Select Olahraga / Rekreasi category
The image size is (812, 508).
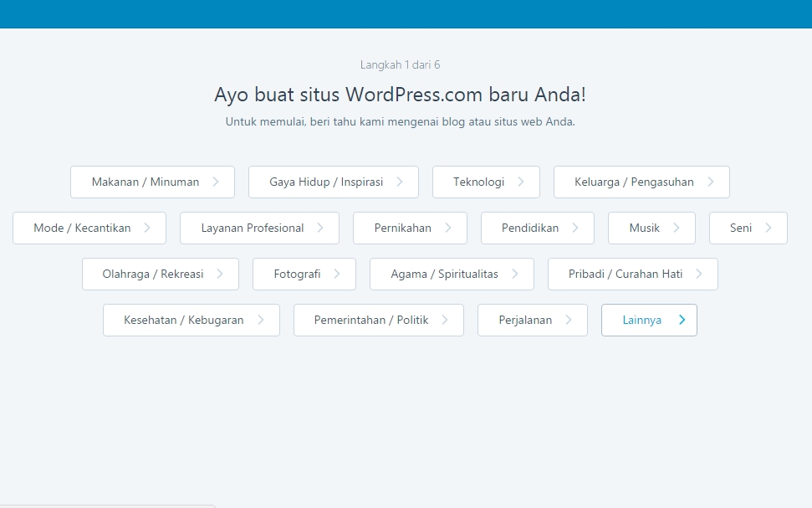tap(161, 275)
